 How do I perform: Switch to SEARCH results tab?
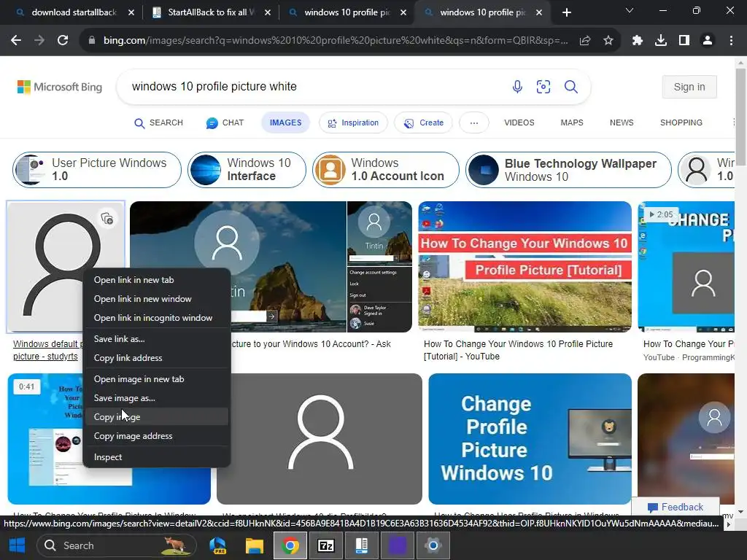(158, 122)
